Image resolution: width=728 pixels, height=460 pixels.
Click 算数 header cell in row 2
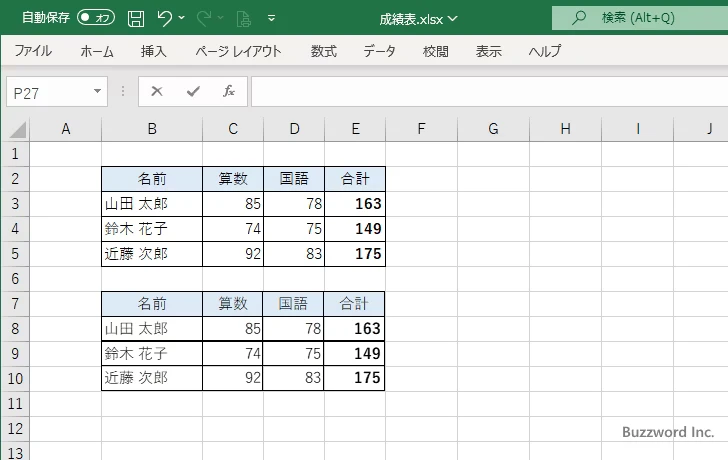click(233, 179)
